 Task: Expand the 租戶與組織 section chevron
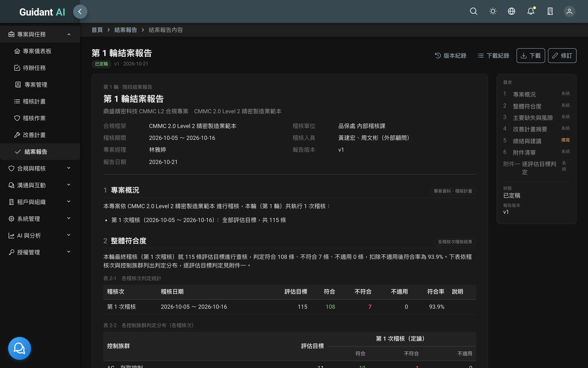[x=69, y=202]
